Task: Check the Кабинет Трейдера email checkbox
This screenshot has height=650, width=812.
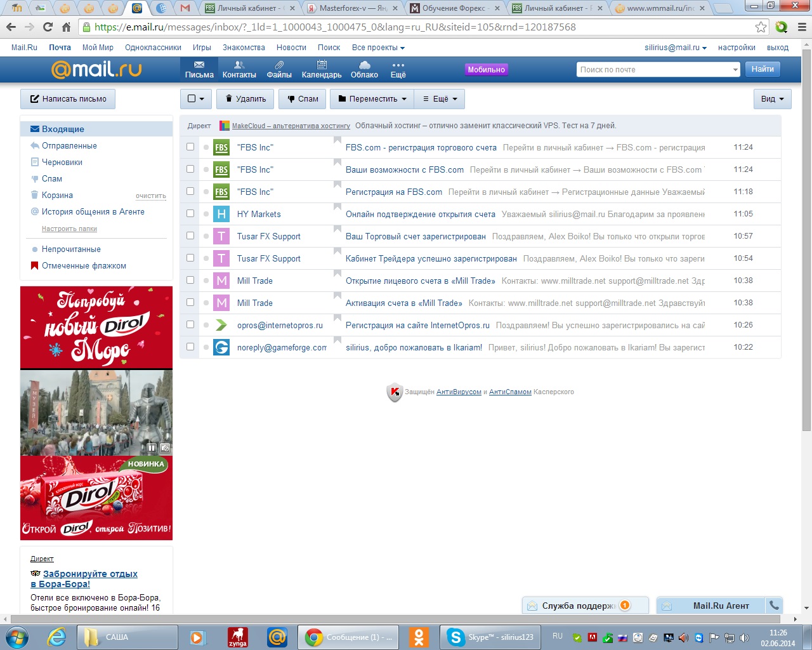Action: coord(190,258)
